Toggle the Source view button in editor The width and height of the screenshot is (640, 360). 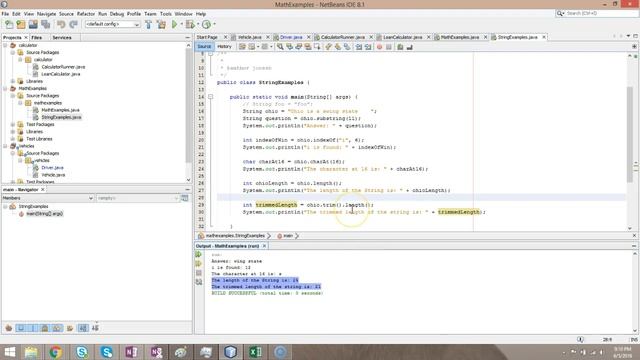click(204, 47)
